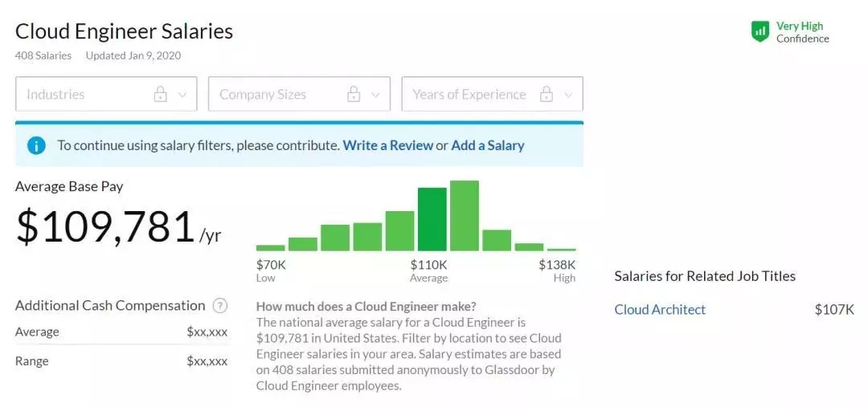Click the dark green average salary bar

pos(432,219)
